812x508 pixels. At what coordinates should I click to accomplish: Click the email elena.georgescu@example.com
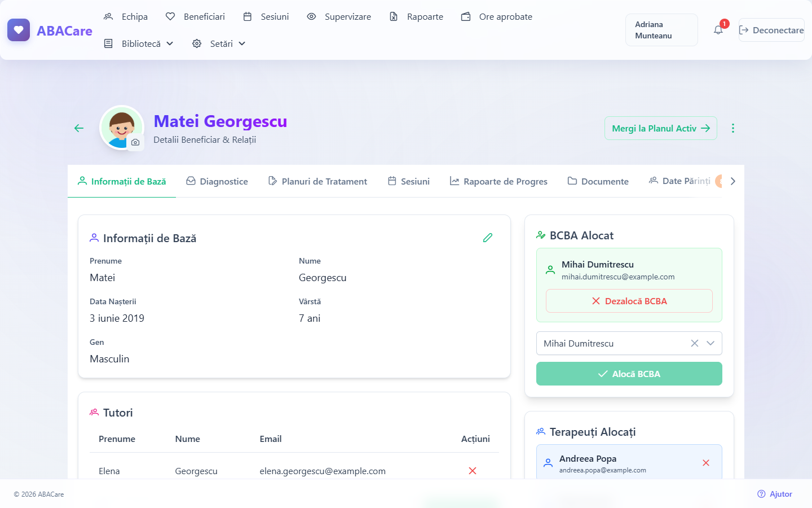[x=323, y=471]
